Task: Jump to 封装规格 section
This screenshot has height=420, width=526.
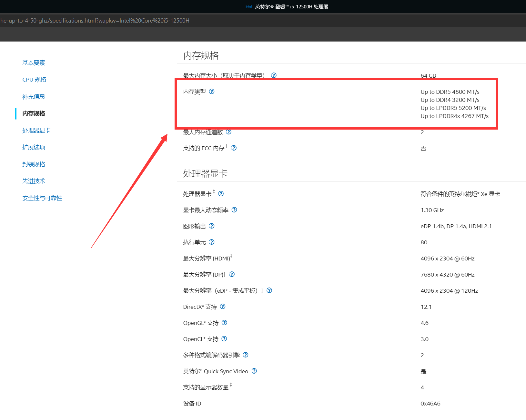Action: coord(34,164)
